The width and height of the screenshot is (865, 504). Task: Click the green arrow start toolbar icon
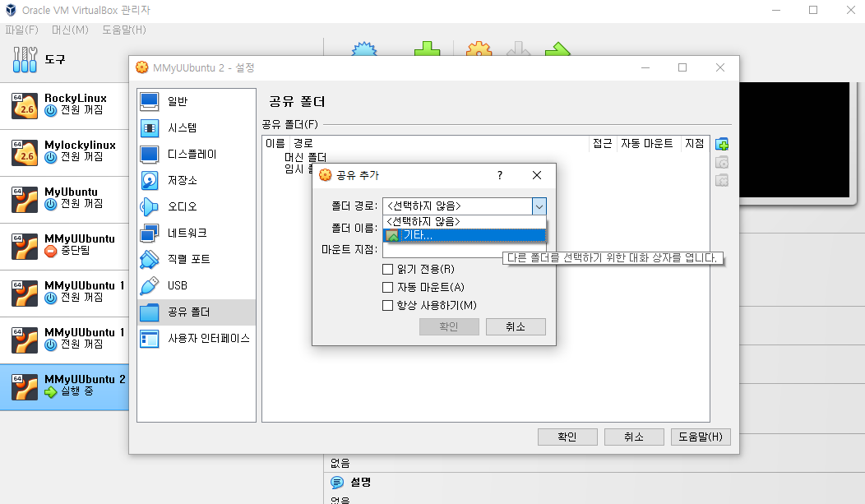coord(557,49)
